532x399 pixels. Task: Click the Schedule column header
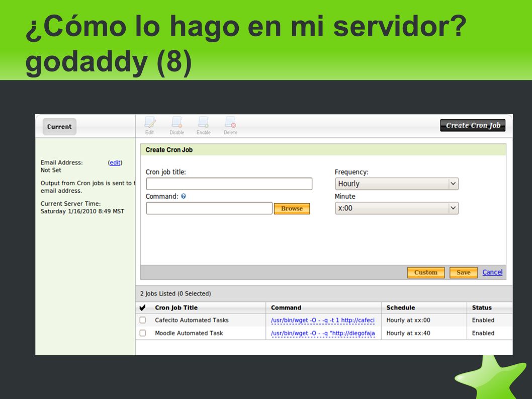[x=401, y=307]
